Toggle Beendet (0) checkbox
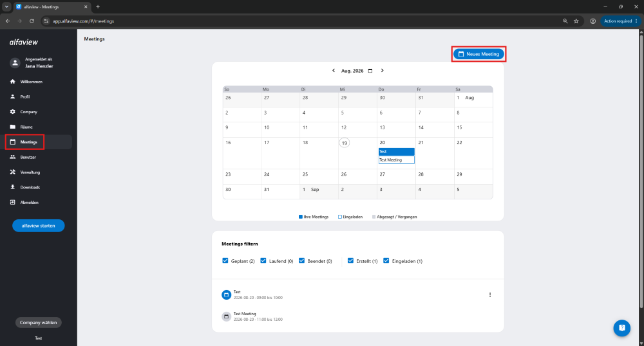The width and height of the screenshot is (644, 346). [x=301, y=260]
